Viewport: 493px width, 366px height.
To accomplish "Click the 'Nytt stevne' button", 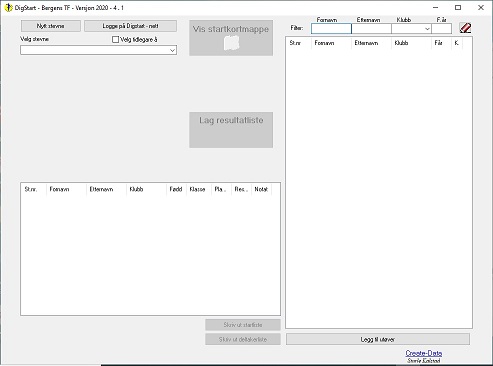I will click(51, 26).
